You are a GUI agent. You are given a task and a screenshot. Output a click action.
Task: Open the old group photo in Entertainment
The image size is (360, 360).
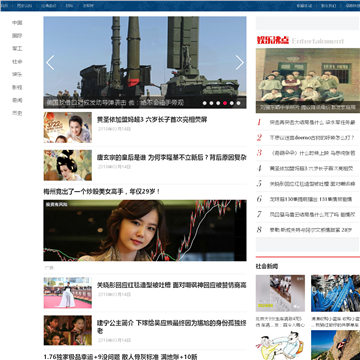click(308, 81)
